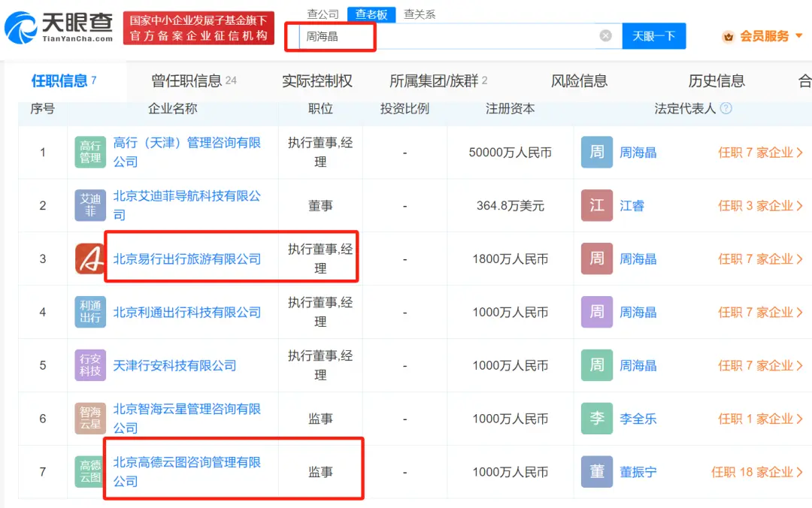
Task: Click the 江 avatar for 江睿
Action: click(596, 206)
